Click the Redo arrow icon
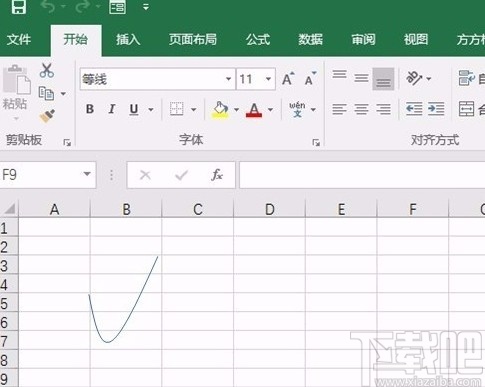This screenshot has width=485, height=387. coord(83,7)
